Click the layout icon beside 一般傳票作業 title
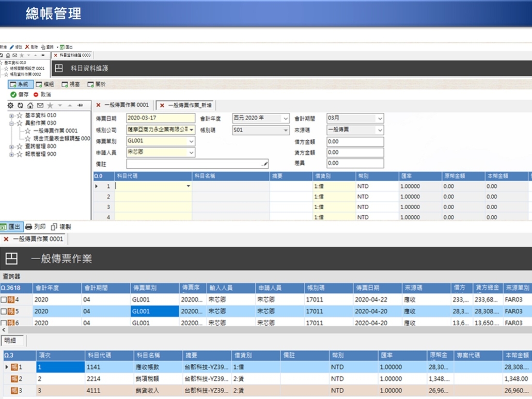The width and height of the screenshot is (532, 399). [x=11, y=258]
